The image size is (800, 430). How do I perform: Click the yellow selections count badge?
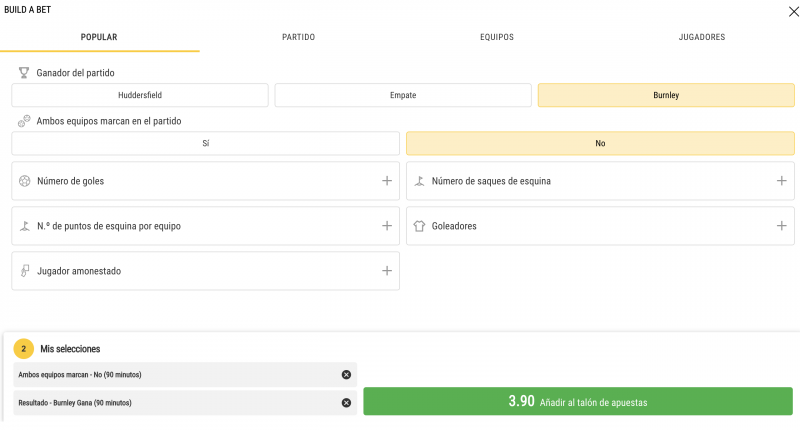(x=24, y=348)
